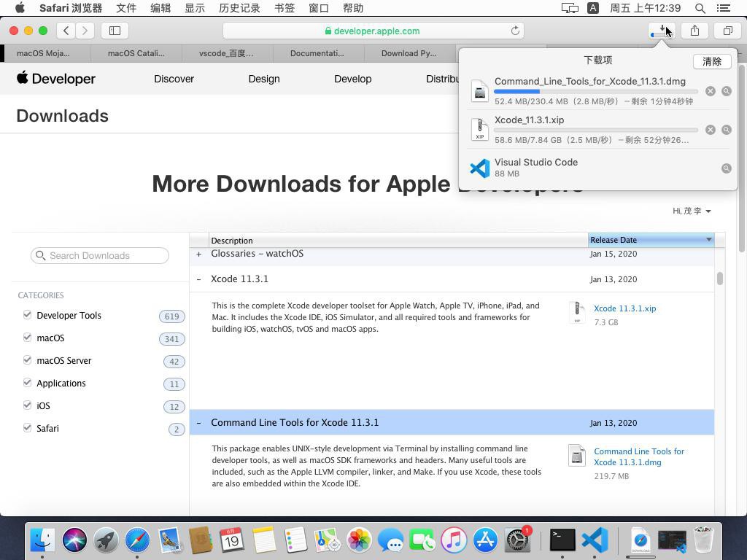This screenshot has width=747, height=560.
Task: Open the input source menu bar item
Action: tap(593, 8)
